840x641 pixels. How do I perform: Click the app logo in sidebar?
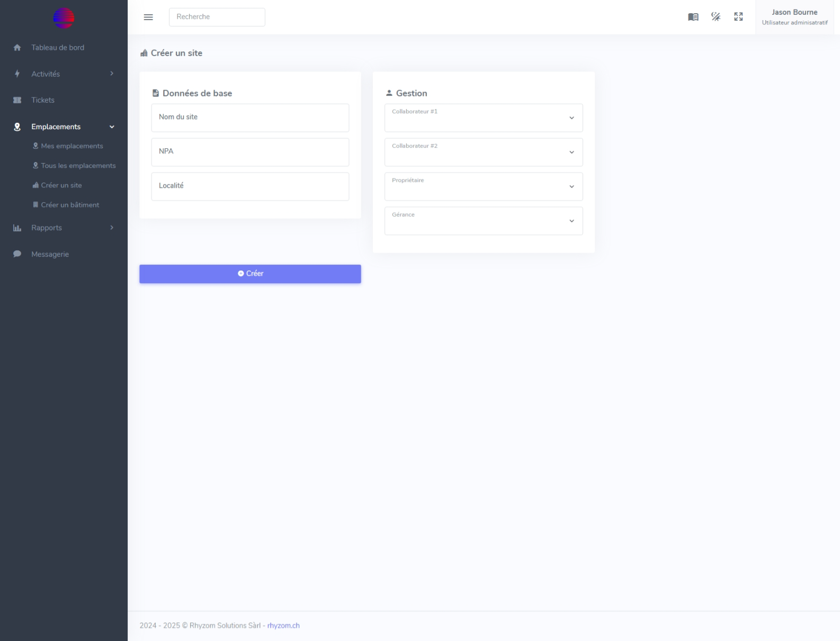pyautogui.click(x=64, y=18)
